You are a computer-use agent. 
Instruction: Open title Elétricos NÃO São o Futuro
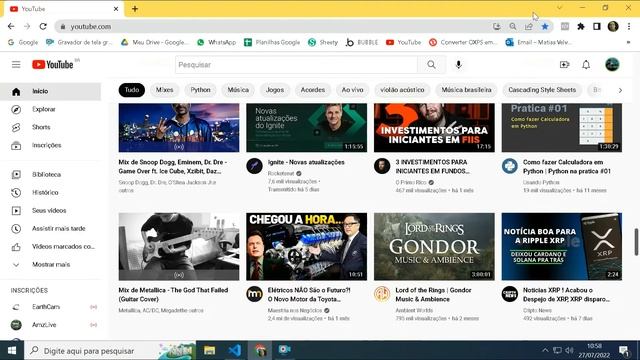click(x=309, y=295)
